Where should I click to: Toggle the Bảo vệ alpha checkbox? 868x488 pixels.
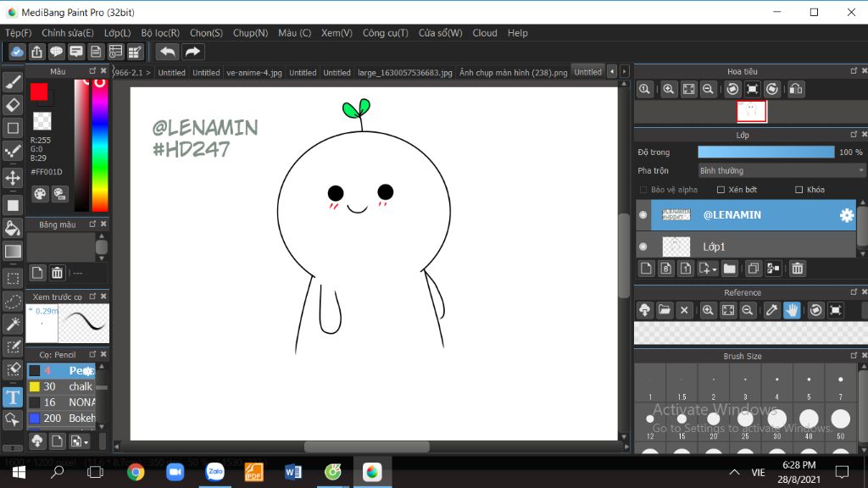coord(643,190)
